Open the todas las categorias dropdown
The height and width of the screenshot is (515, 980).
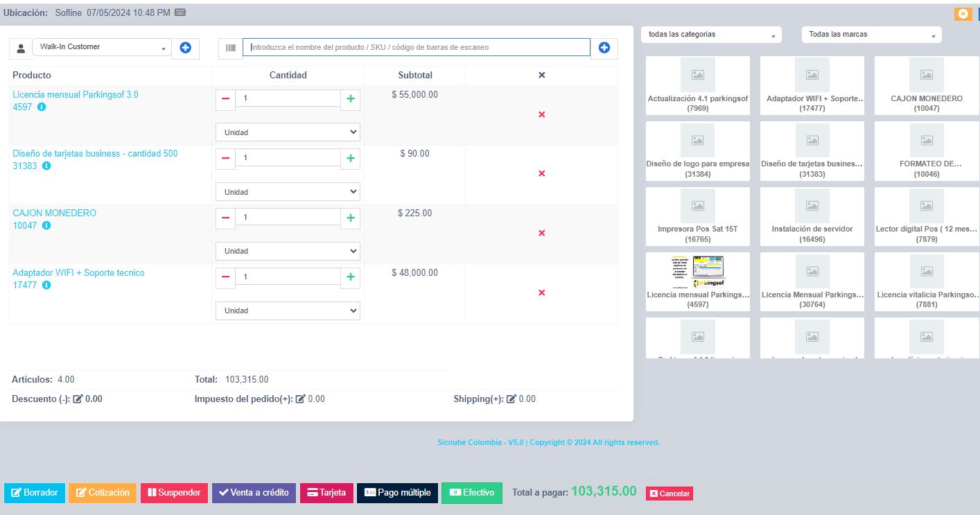click(711, 35)
